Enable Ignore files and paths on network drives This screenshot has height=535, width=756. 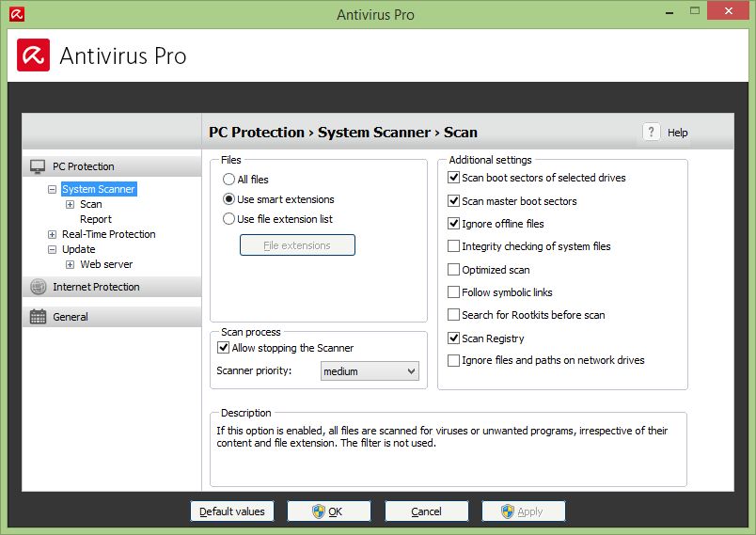click(453, 360)
